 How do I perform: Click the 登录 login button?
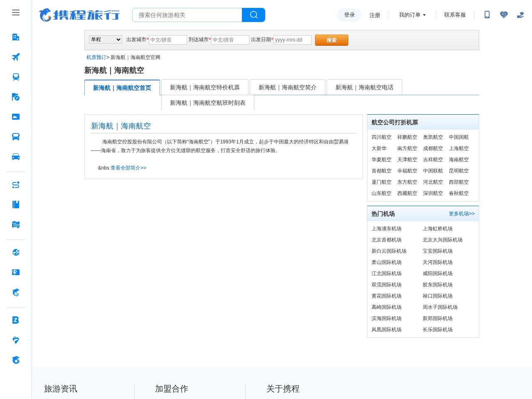pos(349,15)
